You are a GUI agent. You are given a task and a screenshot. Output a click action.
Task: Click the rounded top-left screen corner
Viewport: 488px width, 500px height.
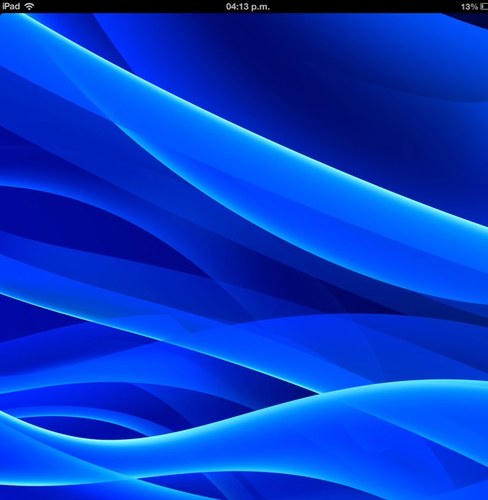click(3, 15)
